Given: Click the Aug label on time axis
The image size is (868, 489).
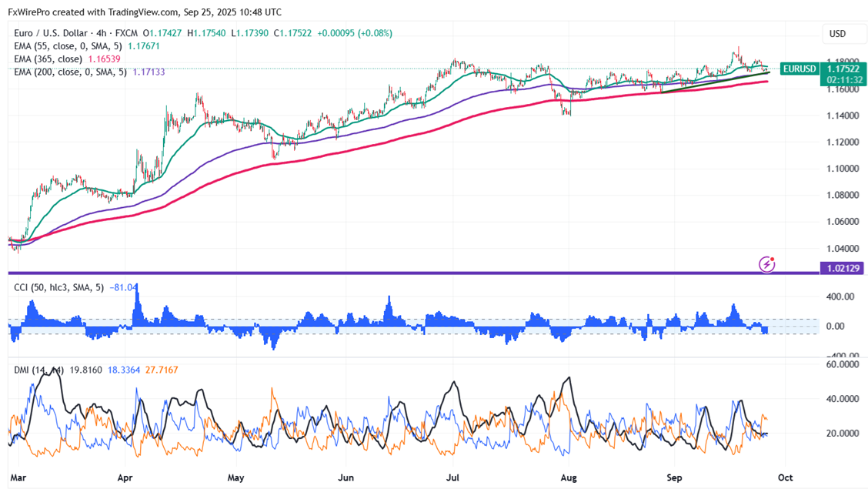Looking at the screenshot, I should 569,477.
